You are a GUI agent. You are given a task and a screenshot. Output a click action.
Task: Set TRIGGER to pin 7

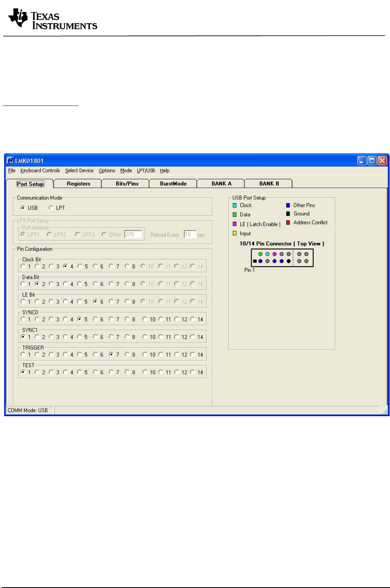click(111, 354)
